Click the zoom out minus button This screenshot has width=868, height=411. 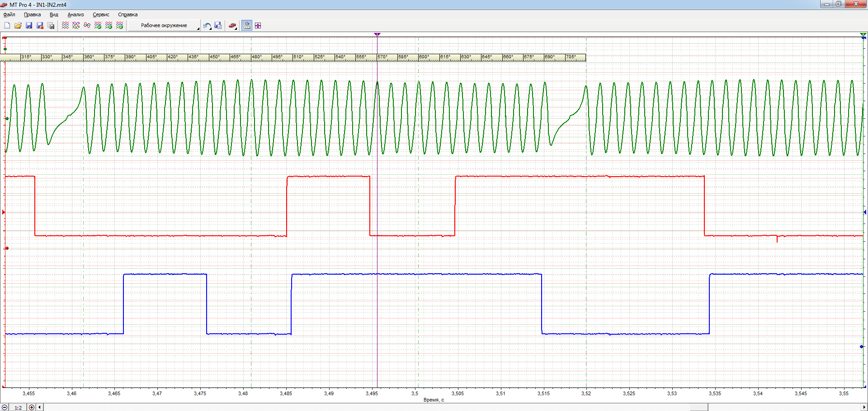(5, 407)
